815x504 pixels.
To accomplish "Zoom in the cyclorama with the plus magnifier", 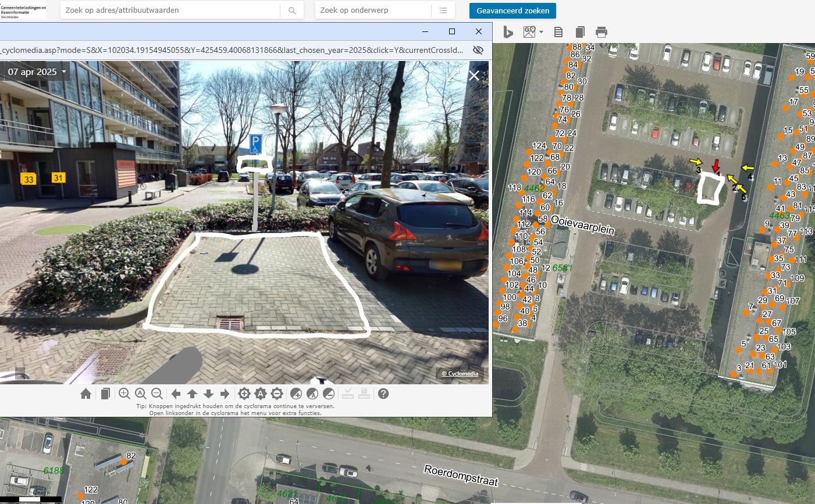I will pyautogui.click(x=124, y=394).
